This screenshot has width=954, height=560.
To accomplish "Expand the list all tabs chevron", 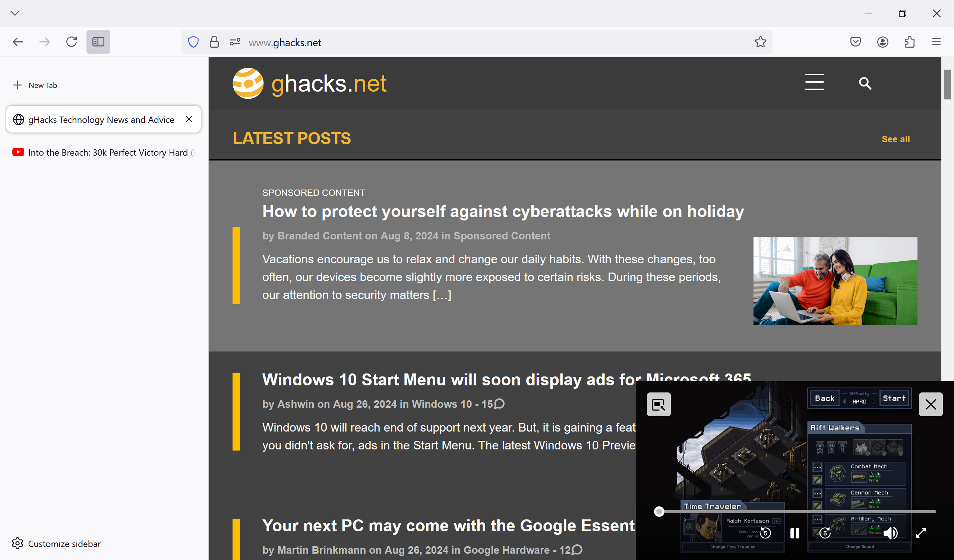I will point(15,13).
